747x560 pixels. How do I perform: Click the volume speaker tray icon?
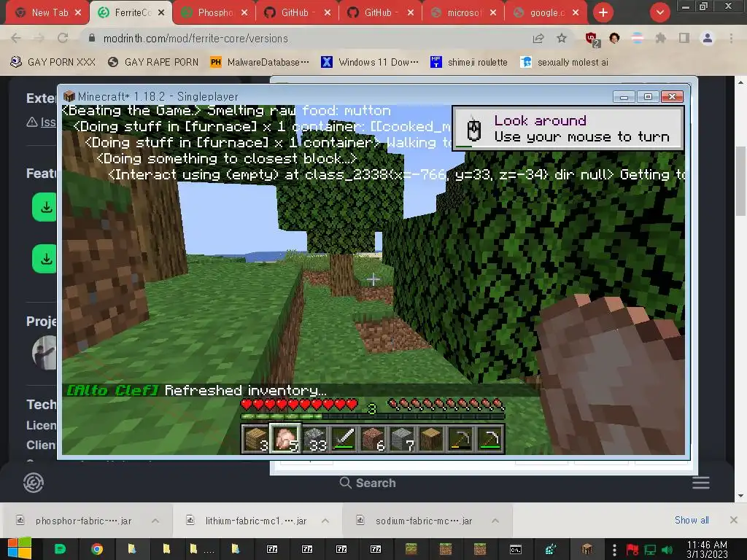tap(667, 550)
